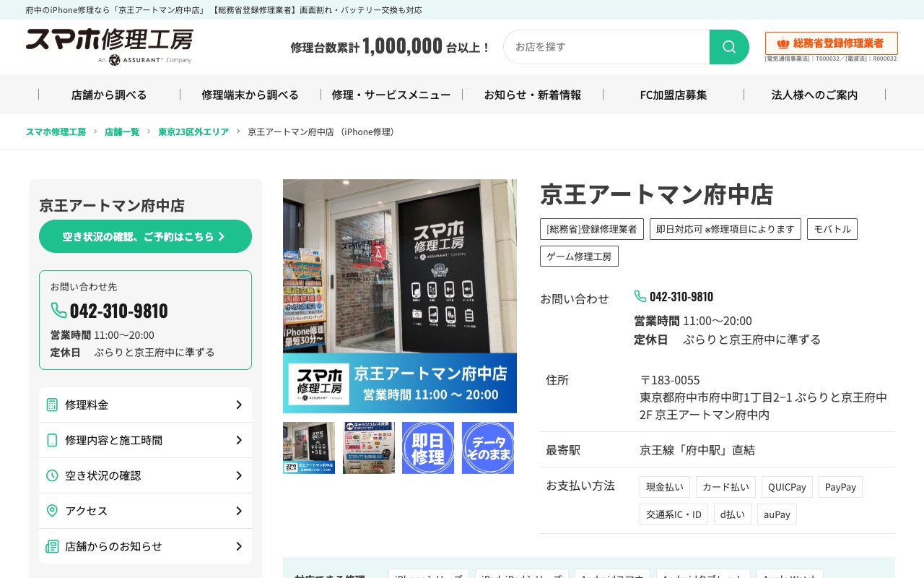The width and height of the screenshot is (924, 578).
Task: Click the QUICPay payment tag
Action: [x=787, y=487]
